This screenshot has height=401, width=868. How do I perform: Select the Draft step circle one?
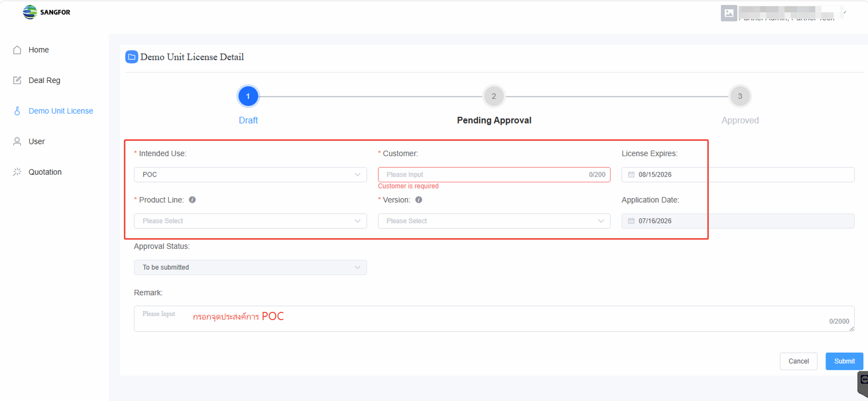(x=248, y=96)
